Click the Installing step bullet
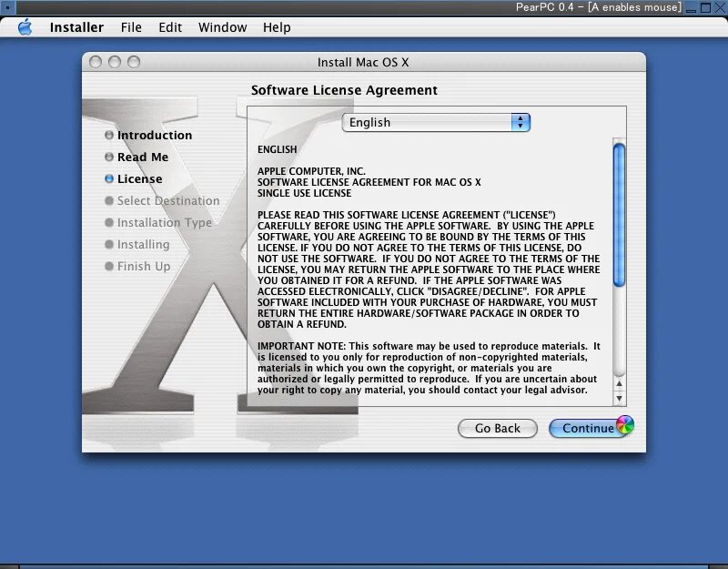The width and height of the screenshot is (728, 569). click(x=109, y=244)
